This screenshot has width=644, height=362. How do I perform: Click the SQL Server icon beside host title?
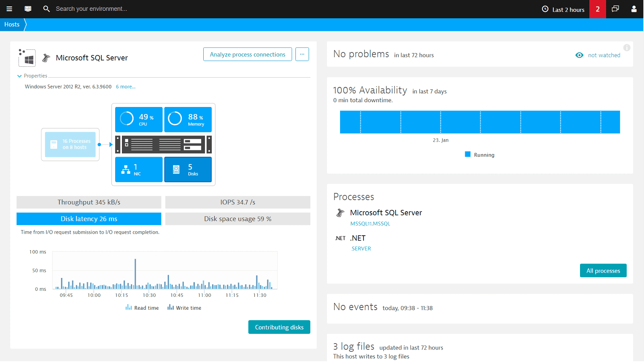click(46, 58)
